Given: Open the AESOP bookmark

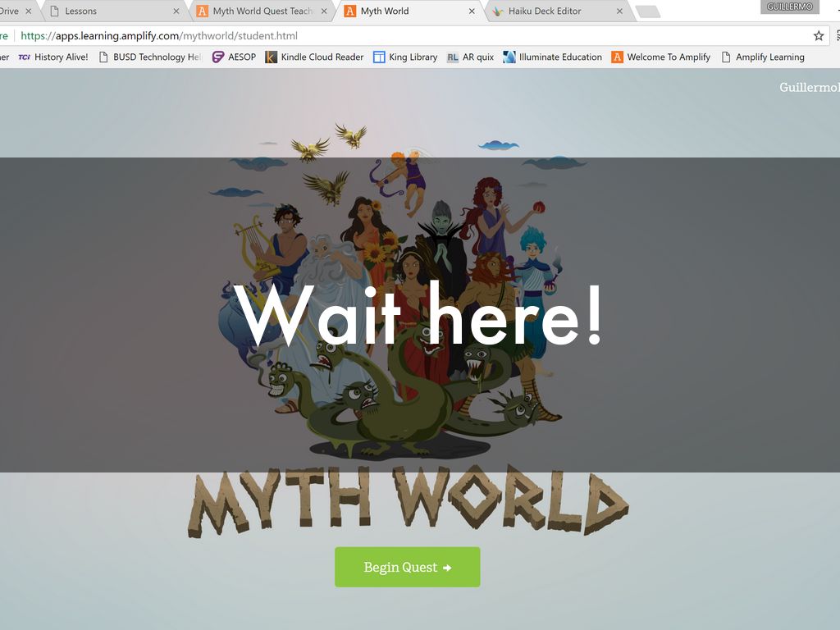Looking at the screenshot, I should click(234, 57).
